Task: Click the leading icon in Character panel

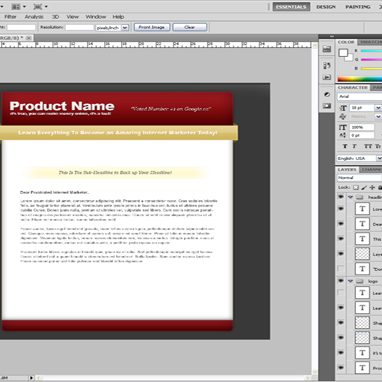Action: pos(343,117)
